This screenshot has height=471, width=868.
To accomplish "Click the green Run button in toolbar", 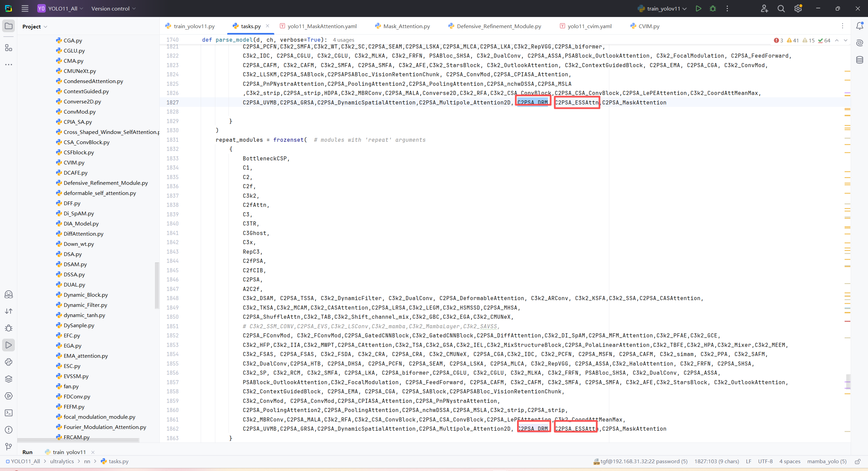I will pyautogui.click(x=698, y=8).
